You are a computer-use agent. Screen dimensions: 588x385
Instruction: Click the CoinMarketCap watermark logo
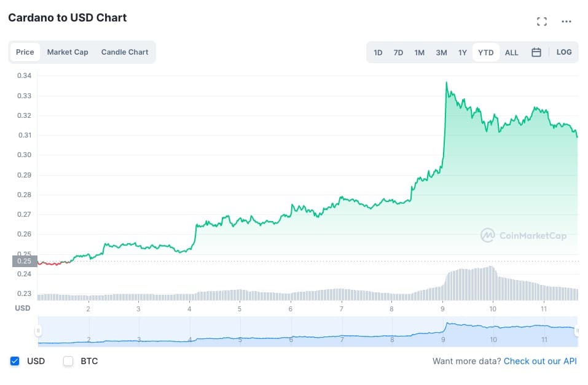click(x=523, y=235)
